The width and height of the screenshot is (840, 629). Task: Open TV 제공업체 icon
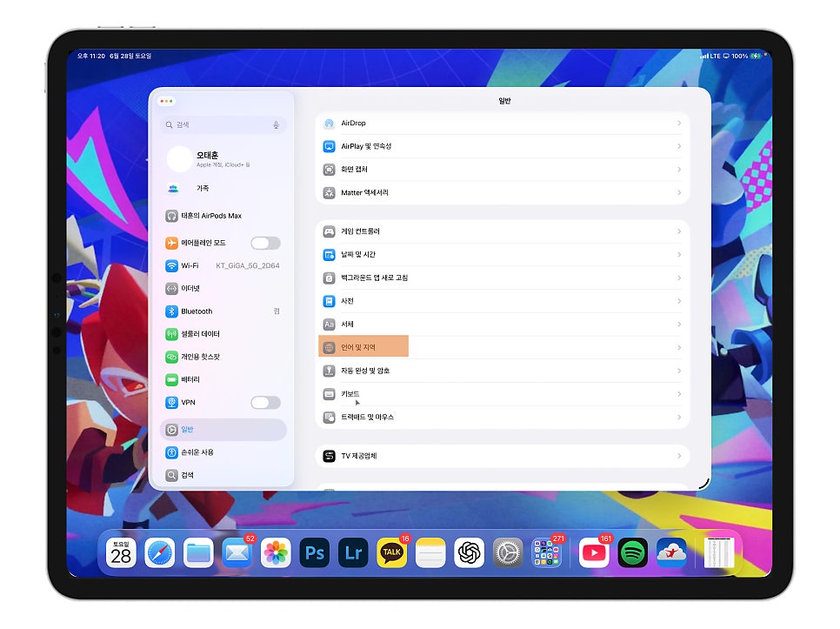tap(329, 456)
